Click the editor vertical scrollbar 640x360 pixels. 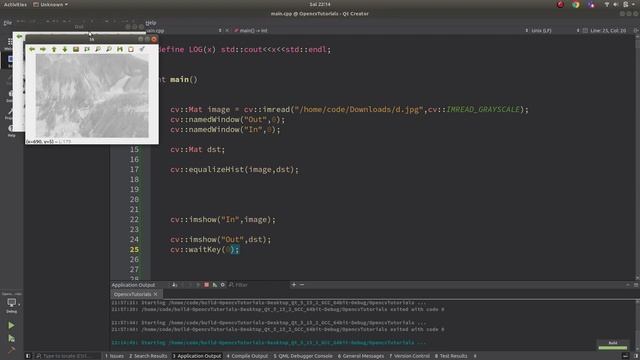click(x=637, y=157)
